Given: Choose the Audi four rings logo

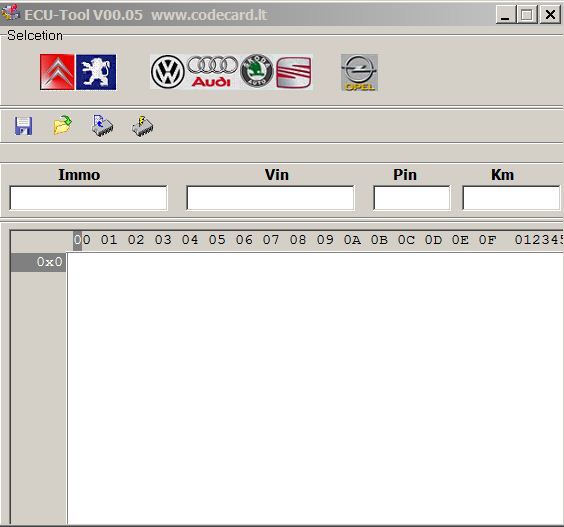Looking at the screenshot, I should click(212, 72).
